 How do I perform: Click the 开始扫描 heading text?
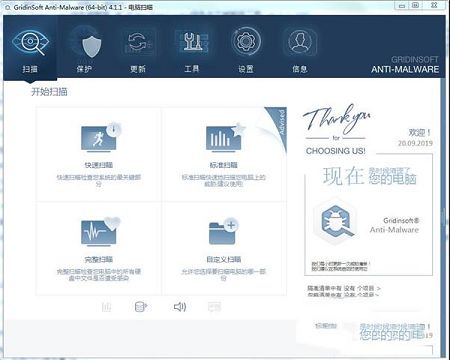point(49,92)
